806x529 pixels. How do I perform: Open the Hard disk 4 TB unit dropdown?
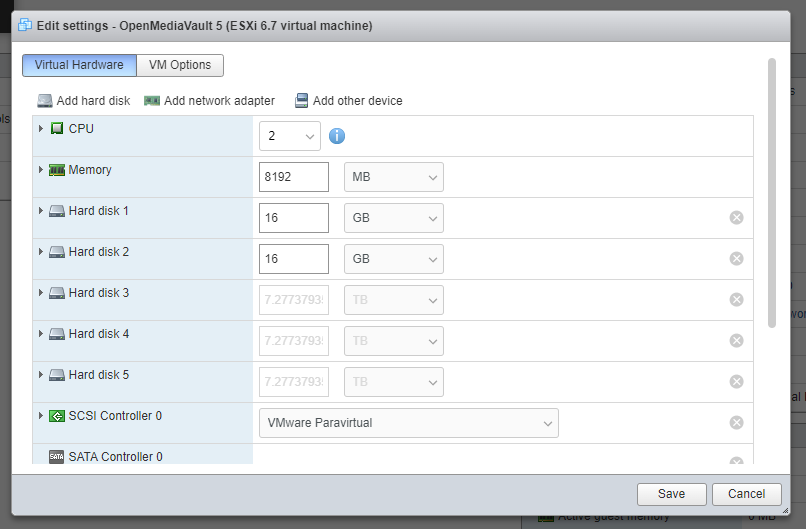point(394,341)
